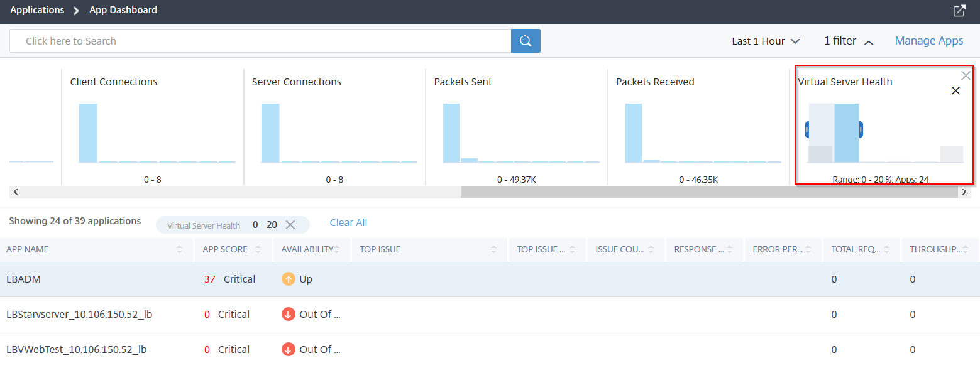Viewport: 980px width, 368px height.
Task: Click the tall bar in Client Connections chart
Action: click(x=88, y=133)
